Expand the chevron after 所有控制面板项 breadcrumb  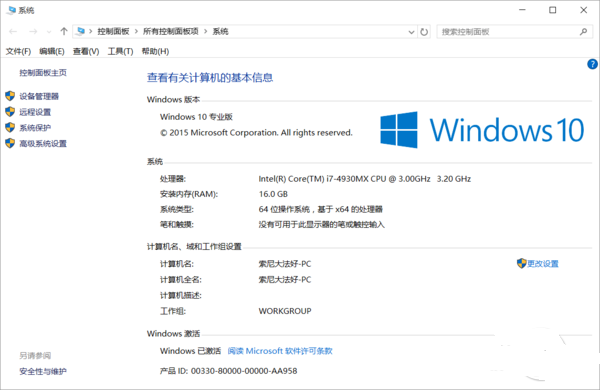pyautogui.click(x=205, y=31)
